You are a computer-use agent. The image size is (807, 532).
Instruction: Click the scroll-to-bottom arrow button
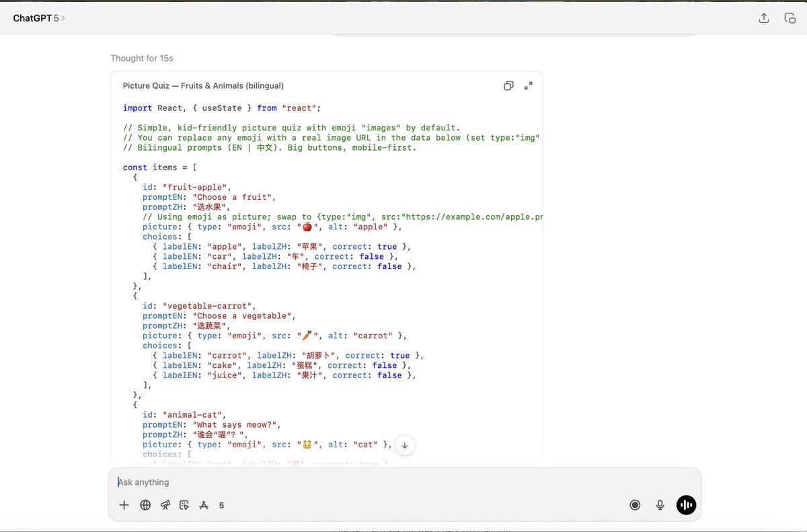point(405,445)
